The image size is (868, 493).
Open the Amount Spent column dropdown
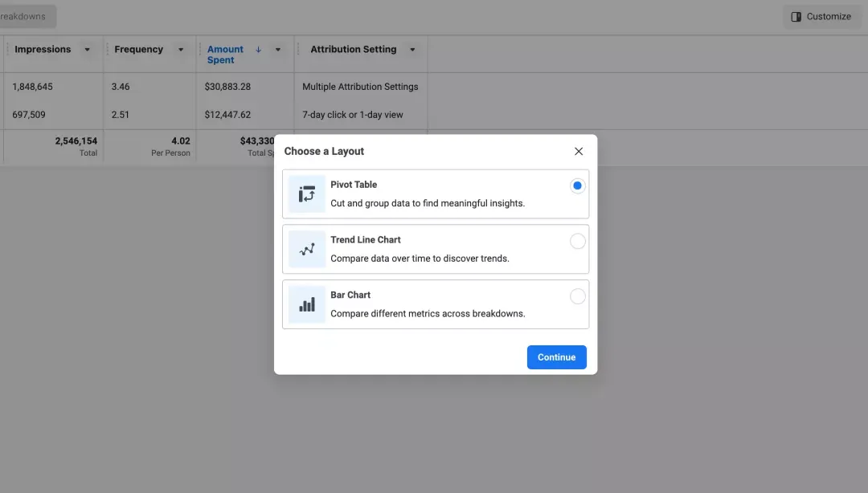point(278,50)
